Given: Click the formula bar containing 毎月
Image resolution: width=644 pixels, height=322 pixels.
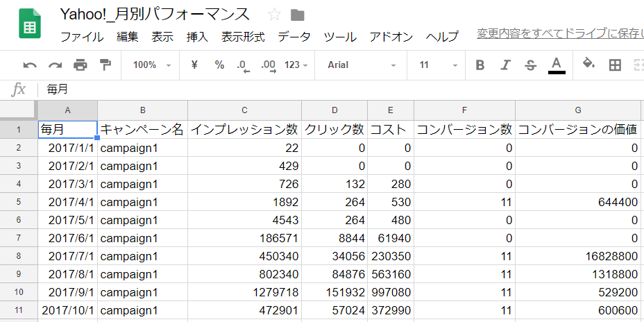Looking at the screenshot, I should tap(341, 90).
